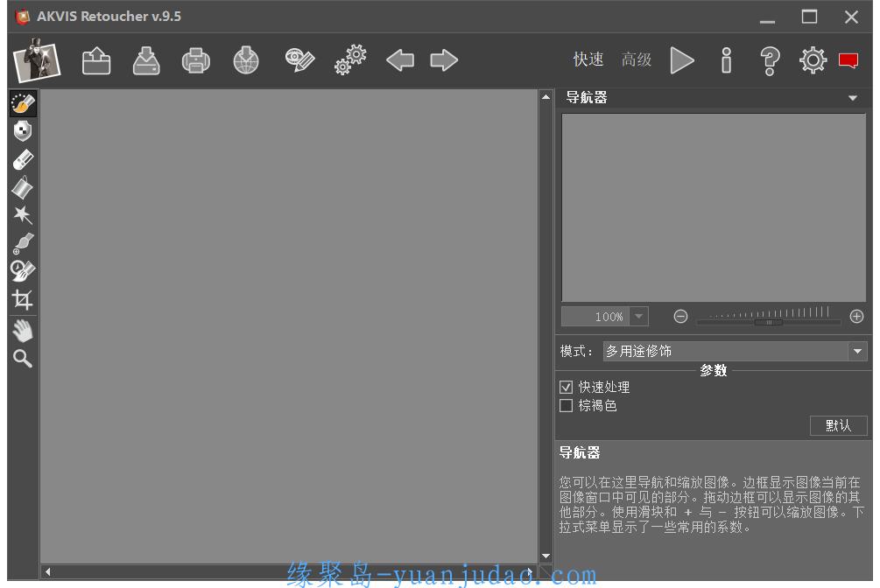Click the zoom slider track
The image size is (880, 588).
pos(769,322)
